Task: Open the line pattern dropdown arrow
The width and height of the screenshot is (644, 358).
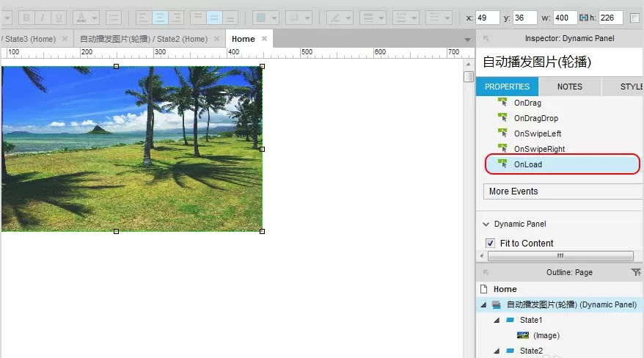Action: click(x=414, y=18)
